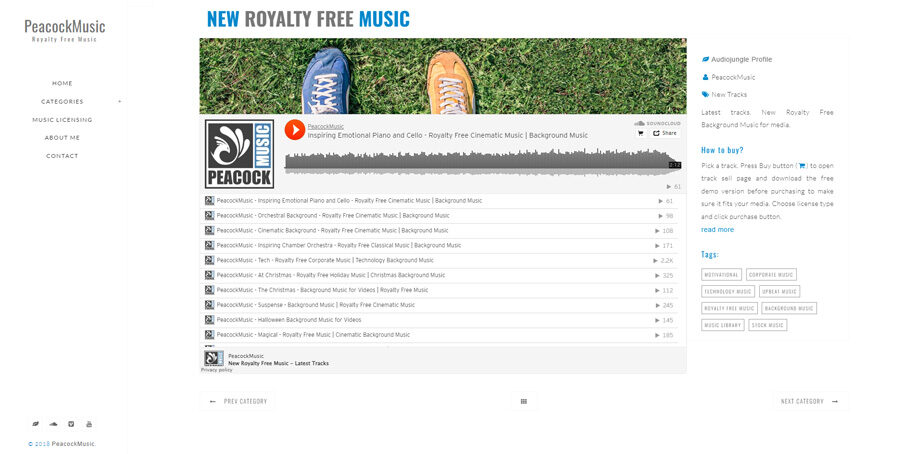
Task: Open the SoundCloud icon in sidebar footer
Action: [53, 424]
